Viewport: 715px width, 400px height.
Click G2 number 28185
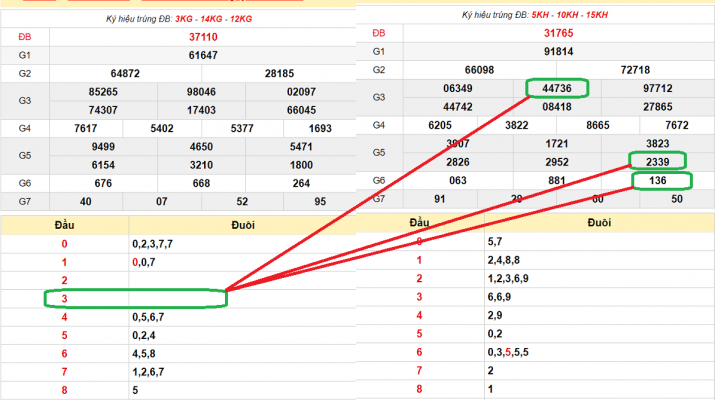(279, 73)
